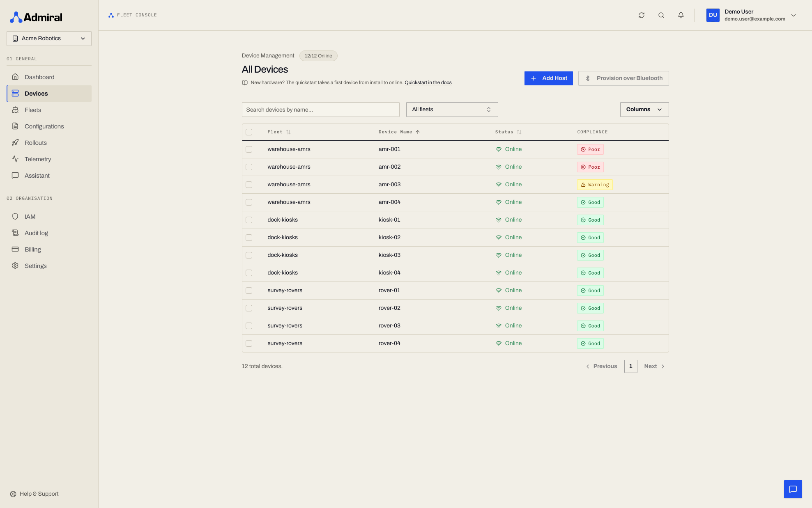Open Help & Support
This screenshot has width=812, height=508.
35,494
